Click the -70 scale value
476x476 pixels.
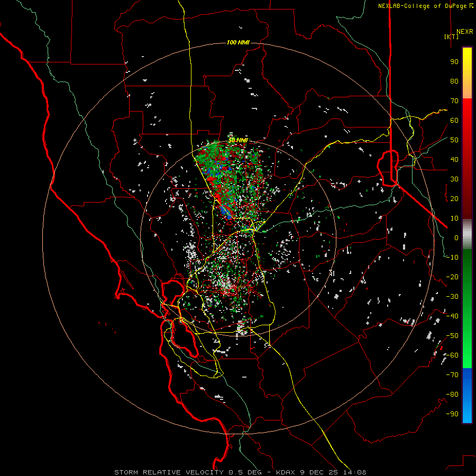pos(452,375)
